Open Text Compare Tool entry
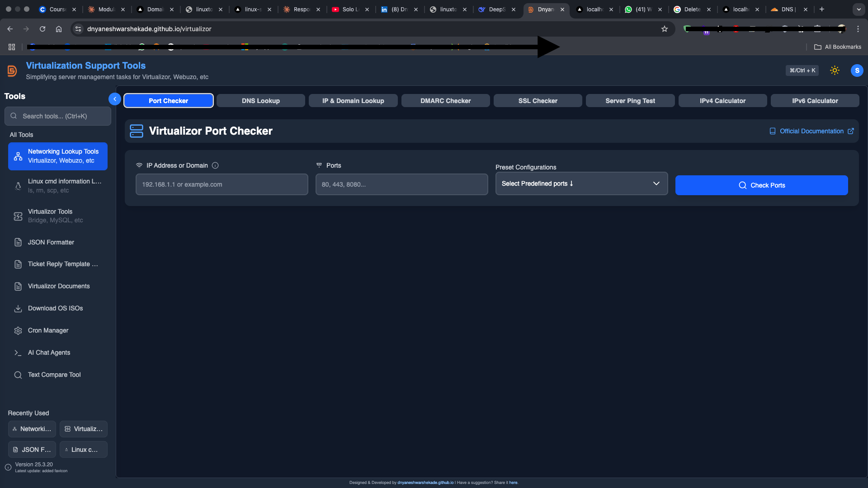Image resolution: width=868 pixels, height=488 pixels. (58, 375)
